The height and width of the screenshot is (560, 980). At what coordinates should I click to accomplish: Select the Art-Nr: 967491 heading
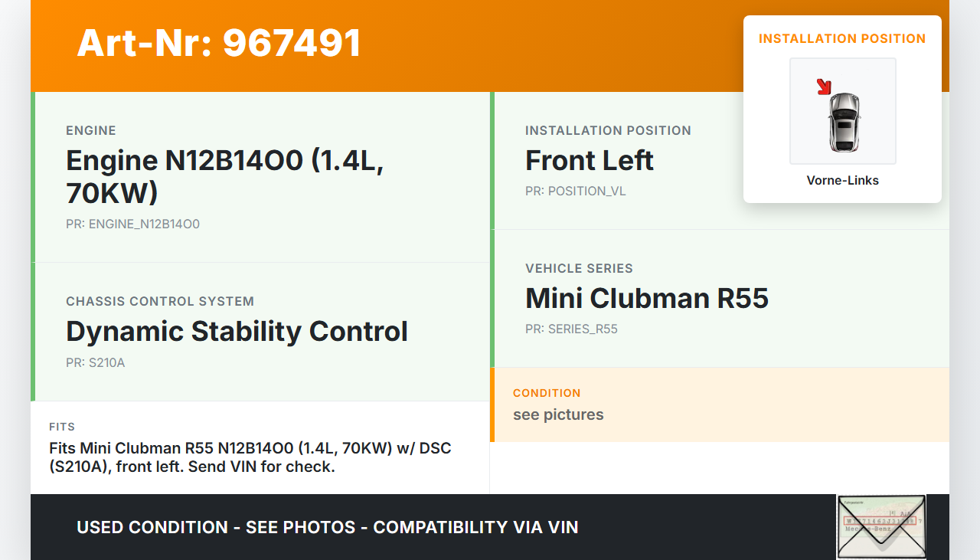pyautogui.click(x=219, y=43)
